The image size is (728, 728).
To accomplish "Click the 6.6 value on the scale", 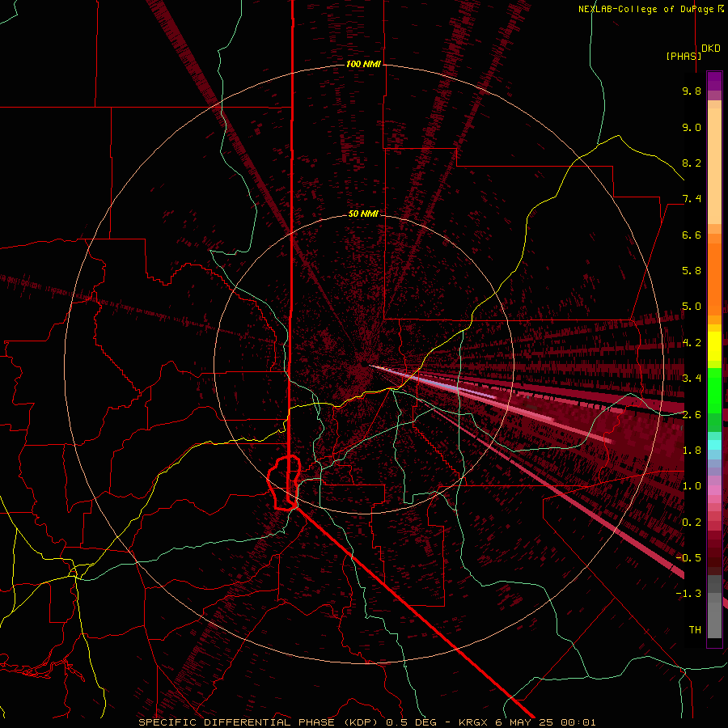I will point(692,235).
